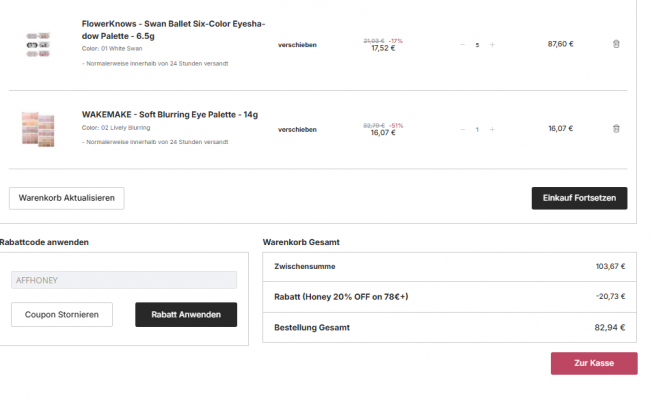Reduce WAKEMAKE palette quantity with minus
The width and height of the screenshot is (650, 400).
[462, 129]
